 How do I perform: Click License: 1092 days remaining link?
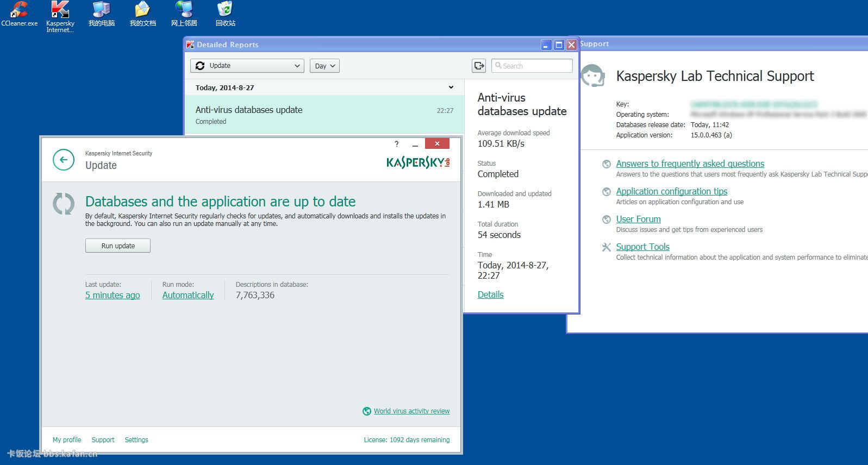tap(407, 440)
